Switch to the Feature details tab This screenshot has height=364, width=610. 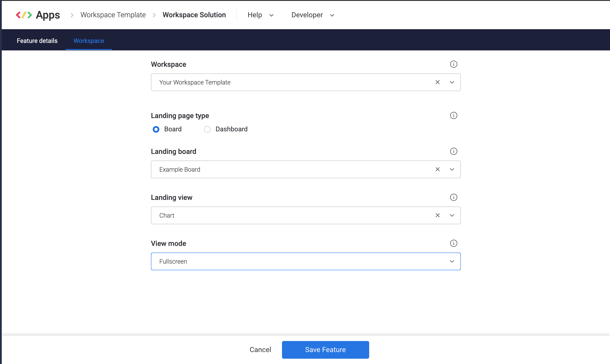[37, 41]
